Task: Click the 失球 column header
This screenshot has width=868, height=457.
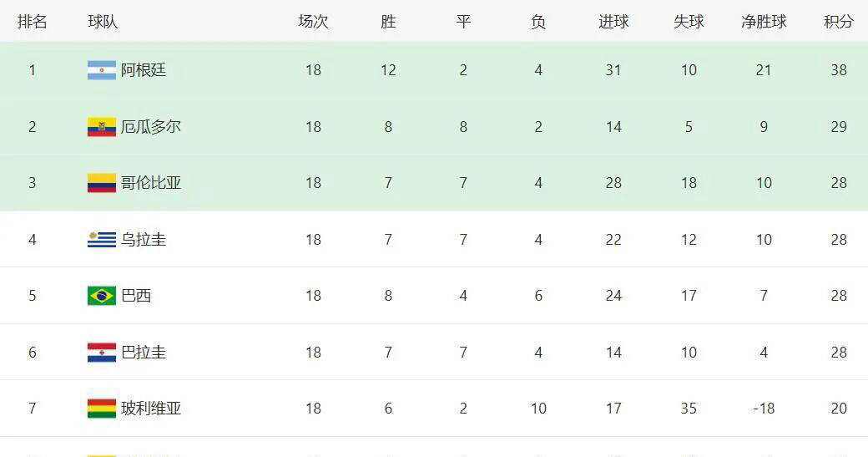Action: [x=689, y=22]
